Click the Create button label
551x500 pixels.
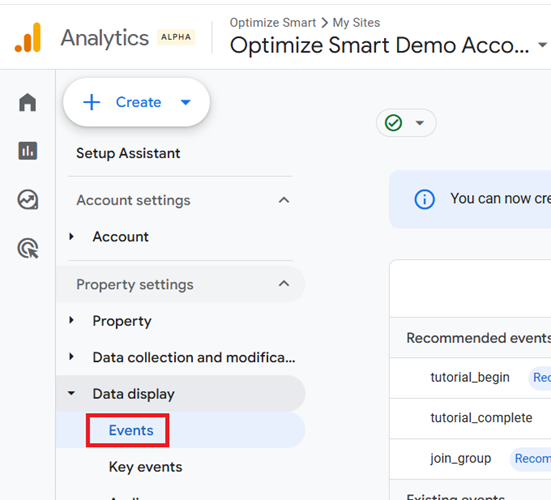(138, 102)
